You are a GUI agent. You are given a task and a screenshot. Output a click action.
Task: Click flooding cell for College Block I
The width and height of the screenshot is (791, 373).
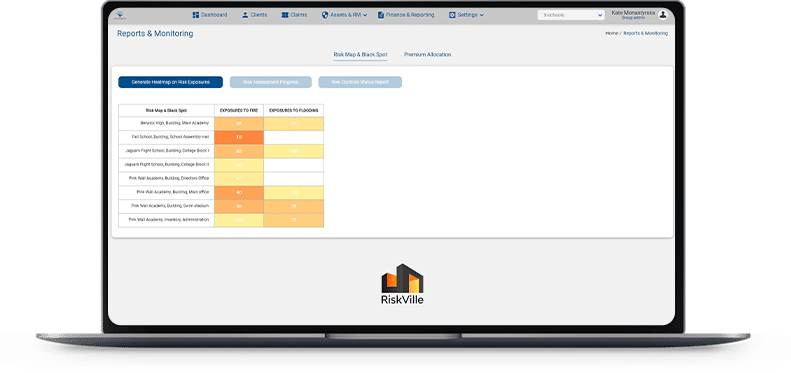[294, 151]
